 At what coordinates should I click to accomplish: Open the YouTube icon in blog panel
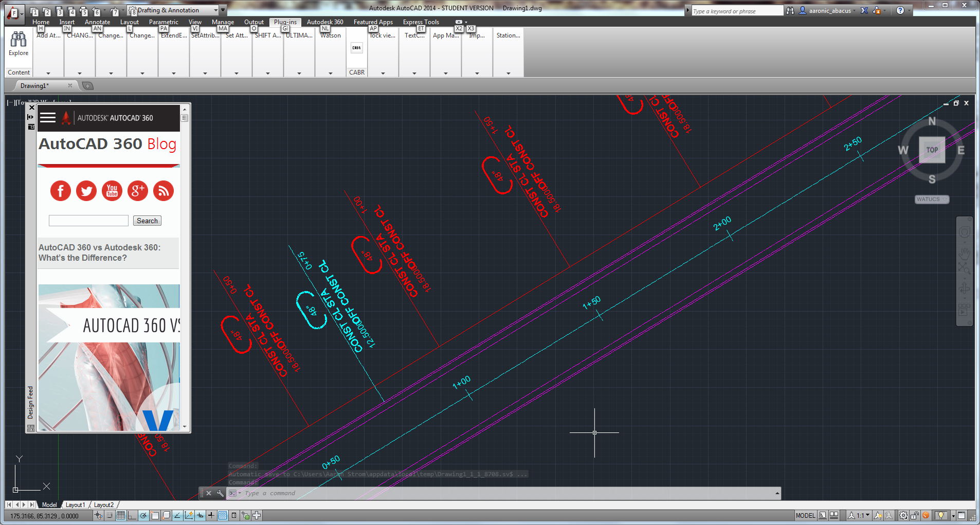click(112, 191)
